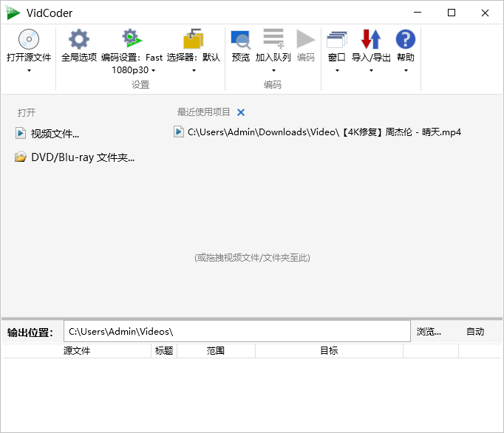The image size is (504, 433).
Task: Click the encoding settings gear-with-play icon
Action: (132, 38)
